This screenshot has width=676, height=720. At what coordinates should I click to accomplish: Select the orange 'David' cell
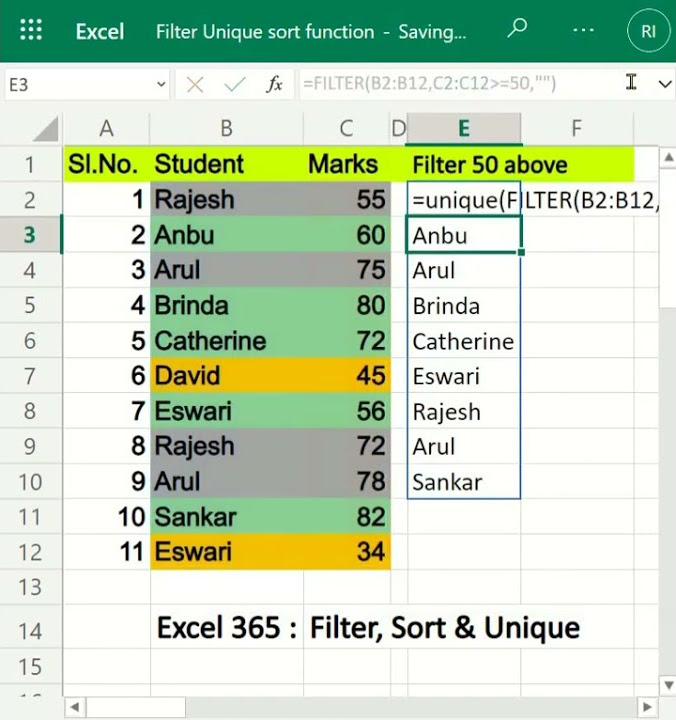tap(226, 376)
